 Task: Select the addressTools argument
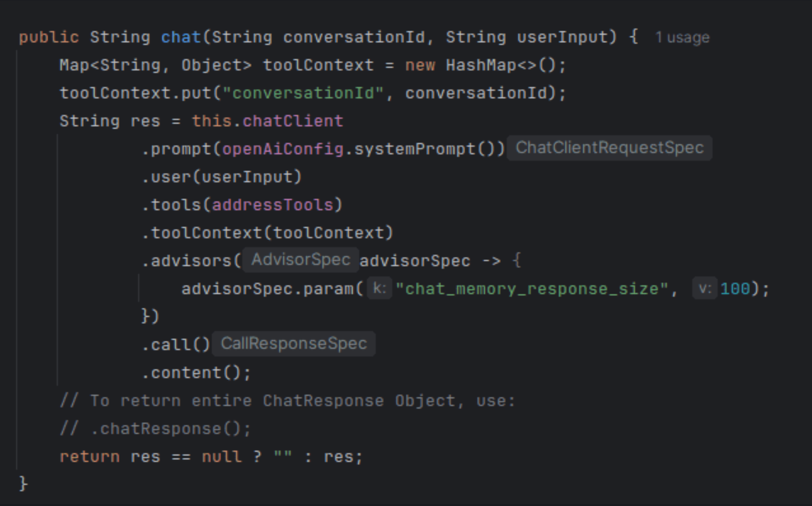[x=273, y=205]
